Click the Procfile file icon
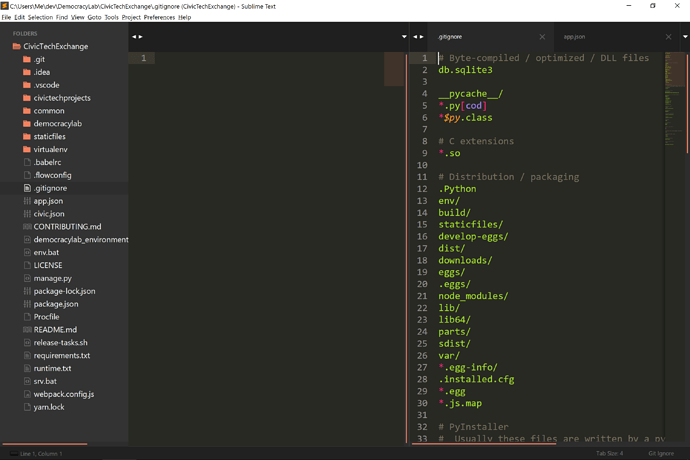 point(27,317)
